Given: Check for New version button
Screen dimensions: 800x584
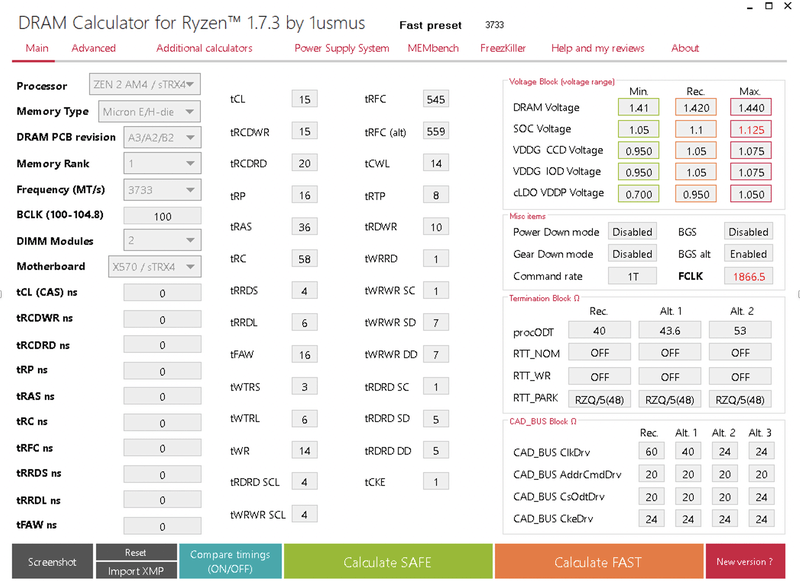Looking at the screenshot, I should click(745, 562).
